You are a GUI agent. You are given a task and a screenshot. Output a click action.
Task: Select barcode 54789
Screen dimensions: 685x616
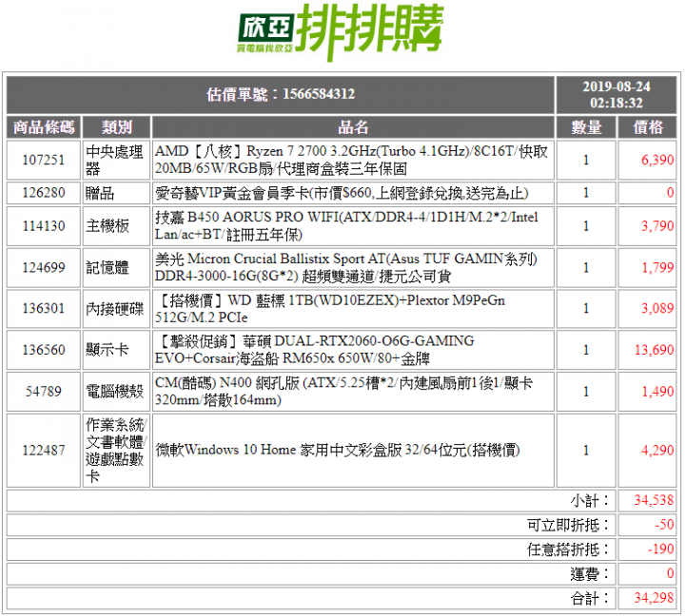pyautogui.click(x=44, y=391)
